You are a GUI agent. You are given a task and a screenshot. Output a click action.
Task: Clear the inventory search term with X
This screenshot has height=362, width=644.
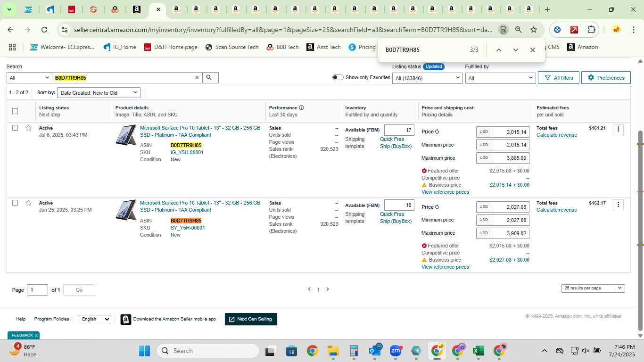click(x=197, y=78)
